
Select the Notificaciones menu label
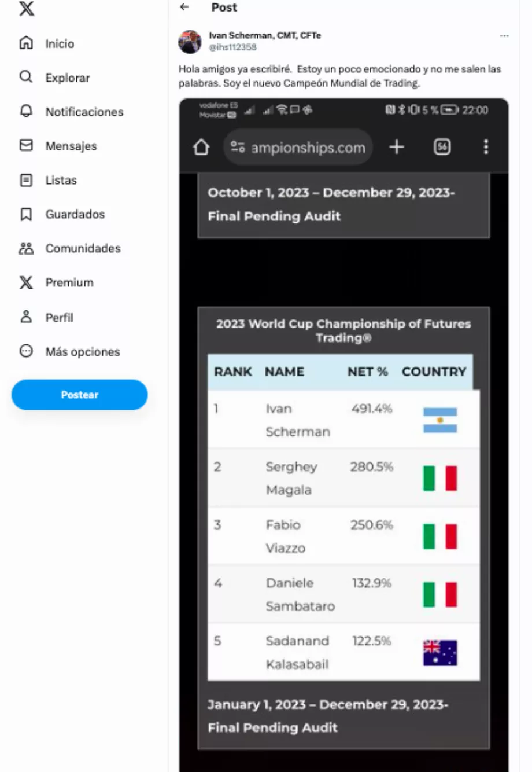pyautogui.click(x=84, y=112)
